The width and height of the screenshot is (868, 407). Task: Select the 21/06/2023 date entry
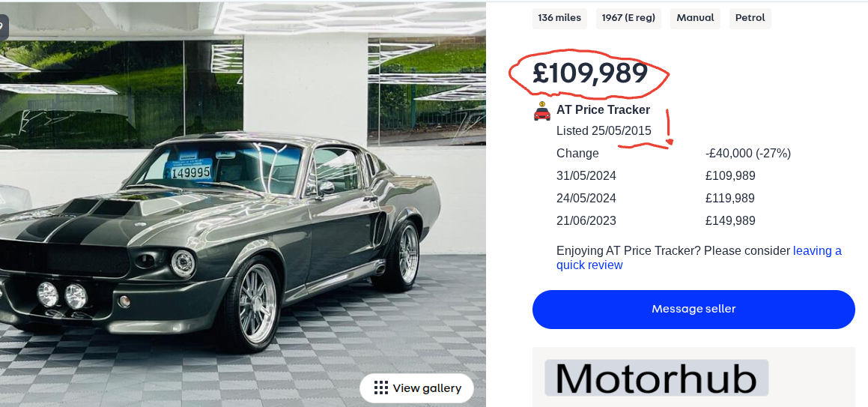(586, 221)
